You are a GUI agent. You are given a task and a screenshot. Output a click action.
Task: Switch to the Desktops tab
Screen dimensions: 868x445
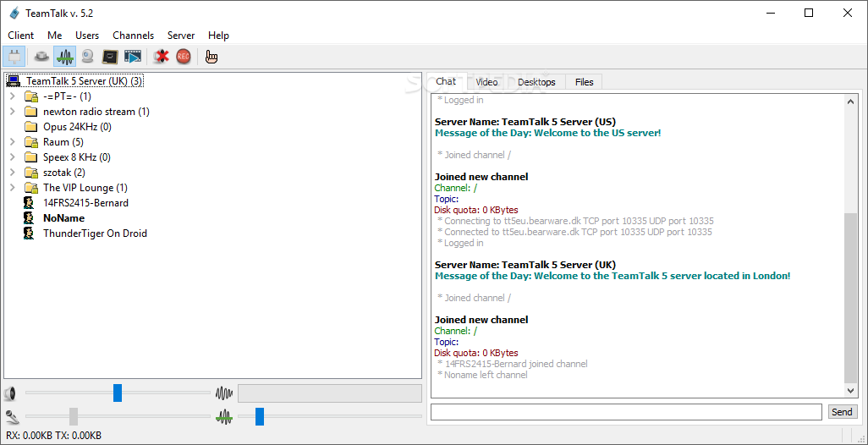pyautogui.click(x=536, y=82)
